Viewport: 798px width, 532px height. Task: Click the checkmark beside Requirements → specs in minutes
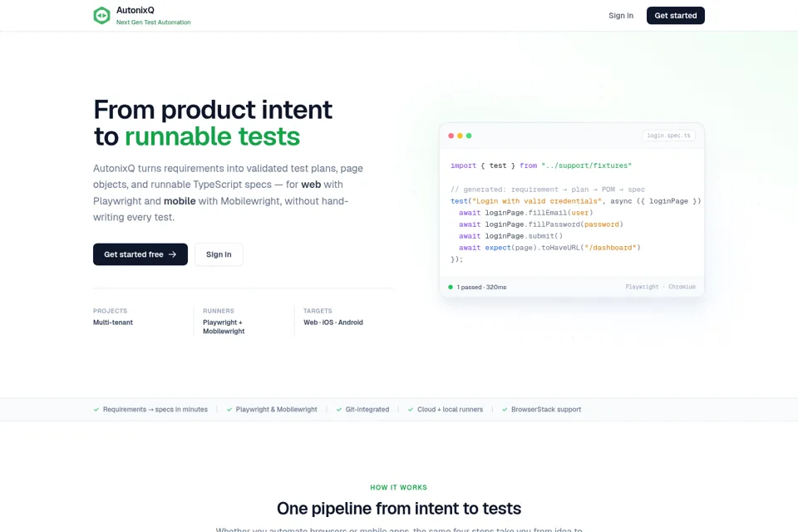96,410
